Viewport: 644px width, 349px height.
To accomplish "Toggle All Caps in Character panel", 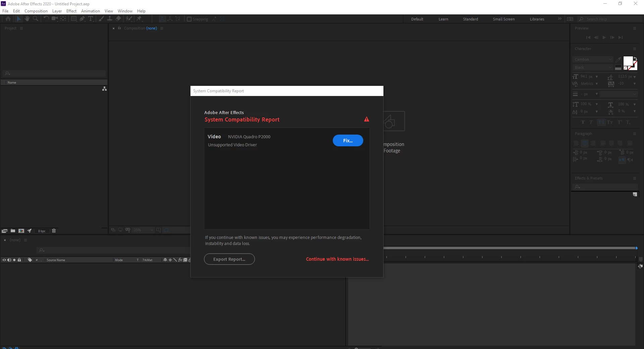I will pyautogui.click(x=601, y=122).
